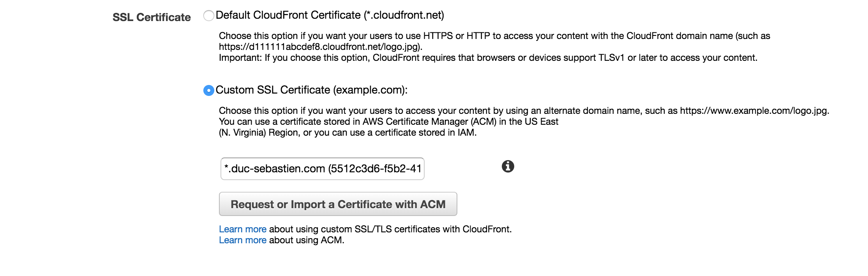Click 'about using custom SSL/TLS certificates with CloudFront' text
The height and width of the screenshot is (276, 868).
390,229
